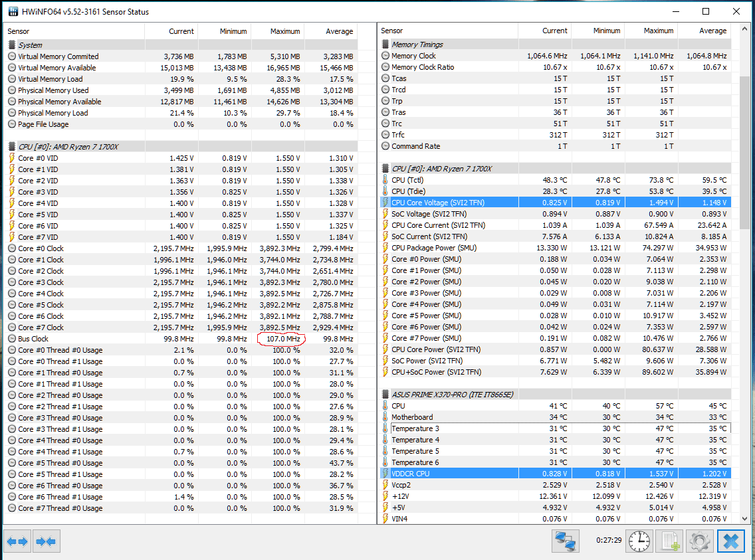
Task: Select the Core #0 Thread #0 Usage row
Action: 182,350
